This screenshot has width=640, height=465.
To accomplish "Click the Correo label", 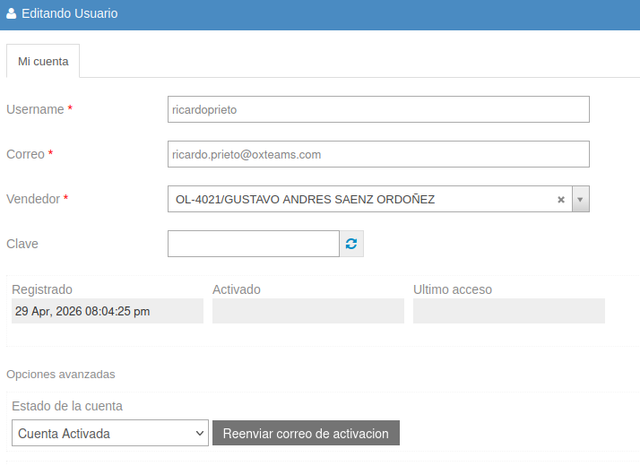I will (25, 154).
